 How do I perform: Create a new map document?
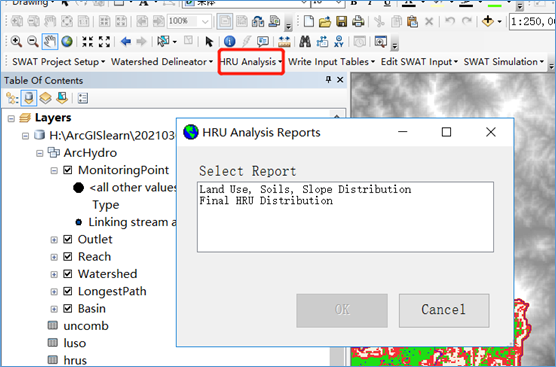(308, 22)
